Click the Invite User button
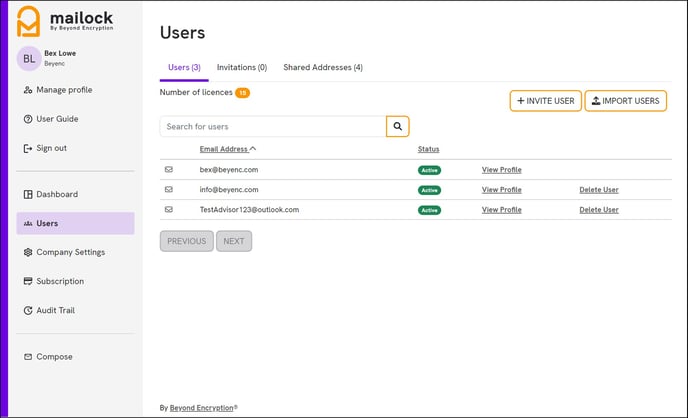The height and width of the screenshot is (418, 688). (545, 101)
